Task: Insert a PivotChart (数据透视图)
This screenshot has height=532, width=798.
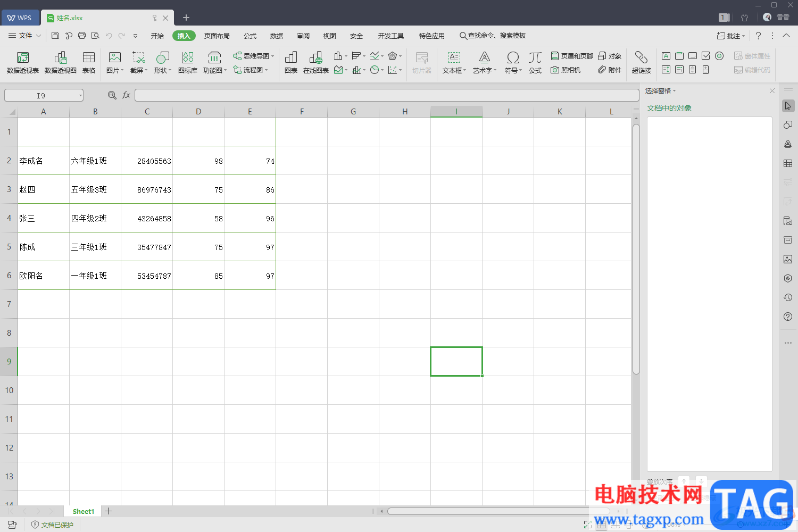Action: (x=61, y=63)
